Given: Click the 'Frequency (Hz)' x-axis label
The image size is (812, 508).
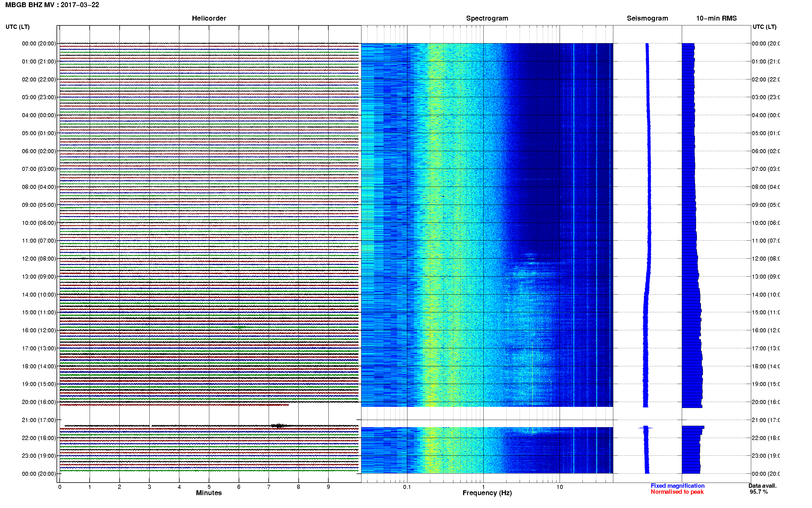Looking at the screenshot, I should 487,493.
